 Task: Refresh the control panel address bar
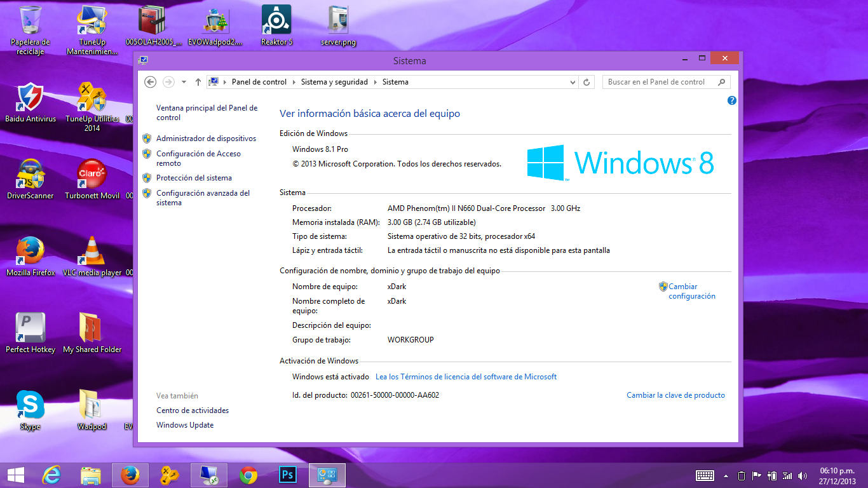click(x=587, y=82)
